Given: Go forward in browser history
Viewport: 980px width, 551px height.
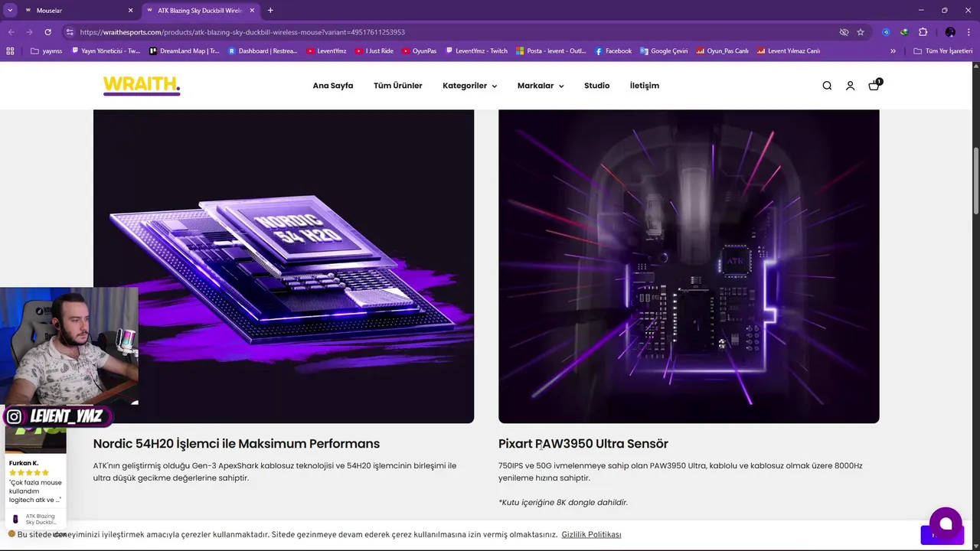Looking at the screenshot, I should click(29, 32).
